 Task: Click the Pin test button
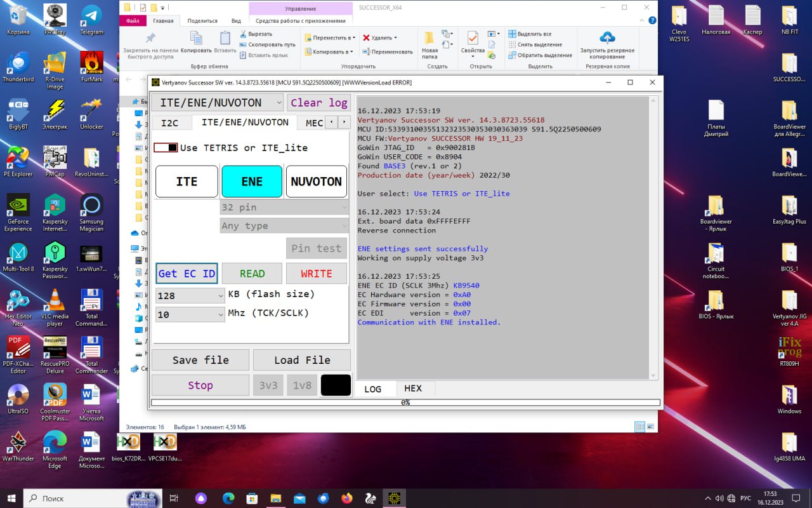(x=316, y=248)
